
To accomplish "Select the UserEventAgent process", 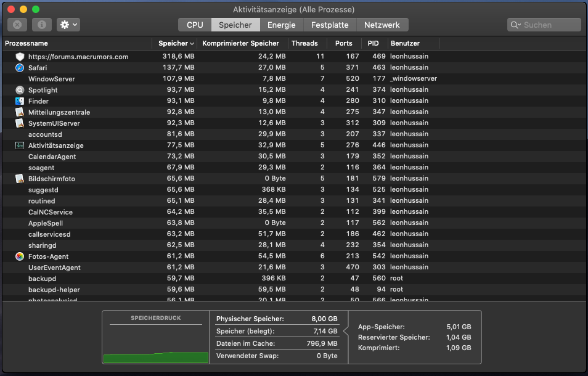I will [x=294, y=268].
